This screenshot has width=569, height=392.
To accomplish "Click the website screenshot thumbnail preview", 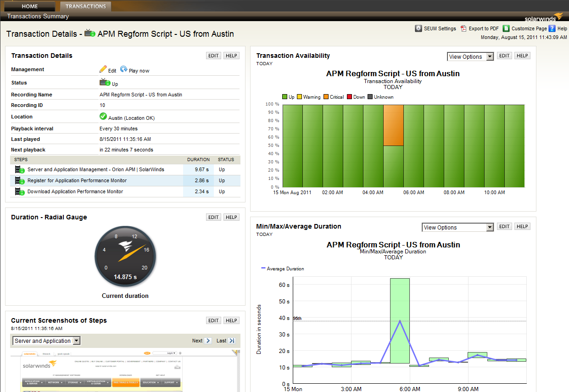I will (x=125, y=371).
